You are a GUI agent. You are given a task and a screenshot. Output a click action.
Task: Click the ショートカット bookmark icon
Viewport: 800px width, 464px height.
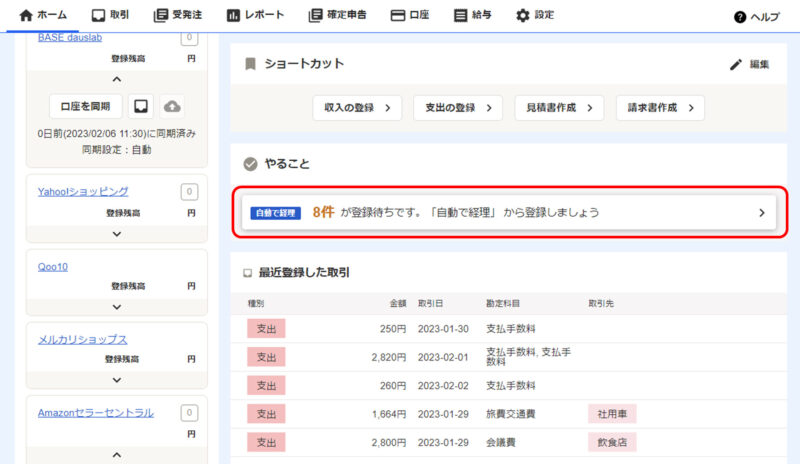tap(250, 64)
